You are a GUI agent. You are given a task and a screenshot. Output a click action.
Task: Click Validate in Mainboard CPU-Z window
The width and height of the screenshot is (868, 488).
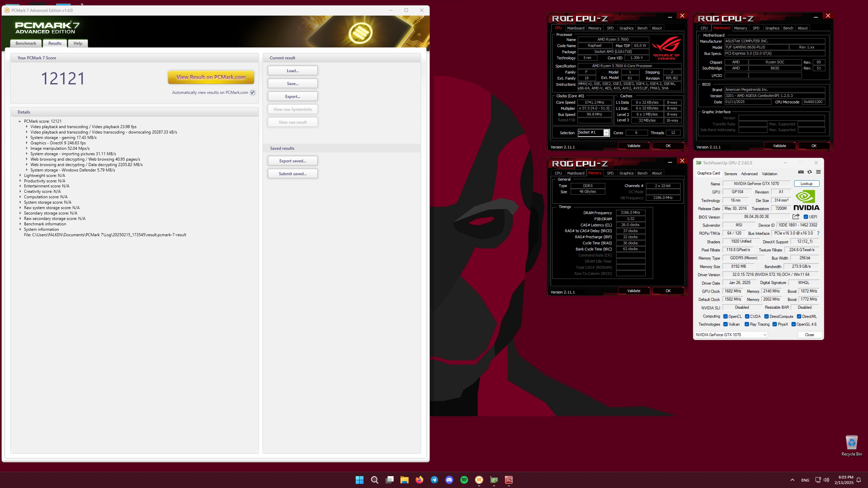tap(779, 146)
